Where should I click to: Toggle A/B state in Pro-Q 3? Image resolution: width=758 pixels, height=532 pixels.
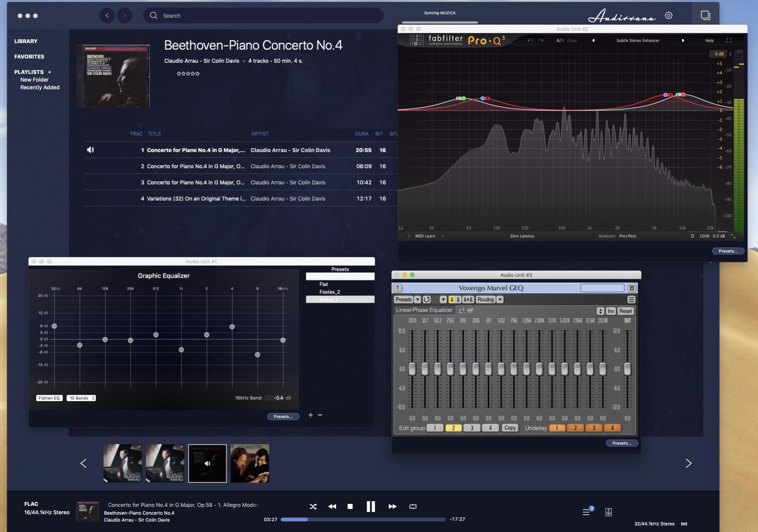point(560,40)
